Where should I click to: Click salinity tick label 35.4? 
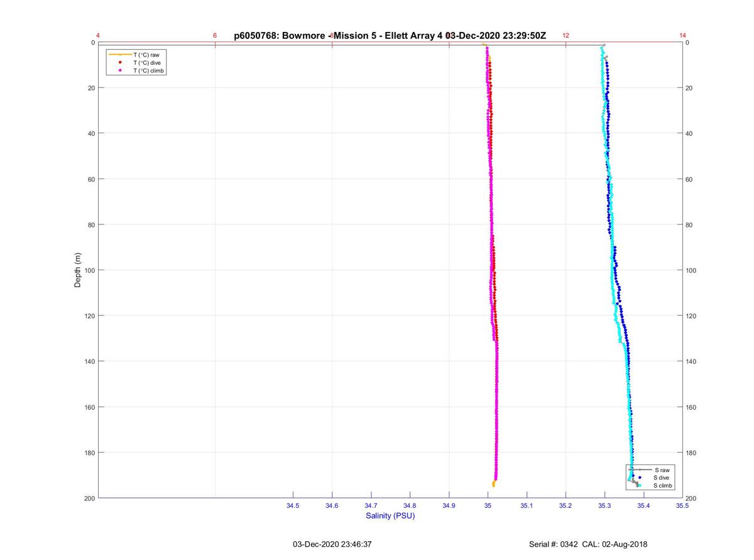(643, 506)
